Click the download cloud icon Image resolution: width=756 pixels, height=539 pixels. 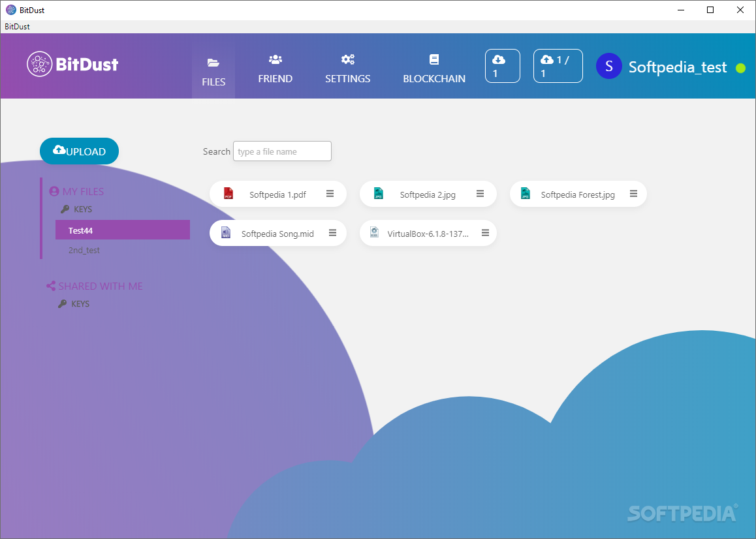pyautogui.click(x=499, y=59)
